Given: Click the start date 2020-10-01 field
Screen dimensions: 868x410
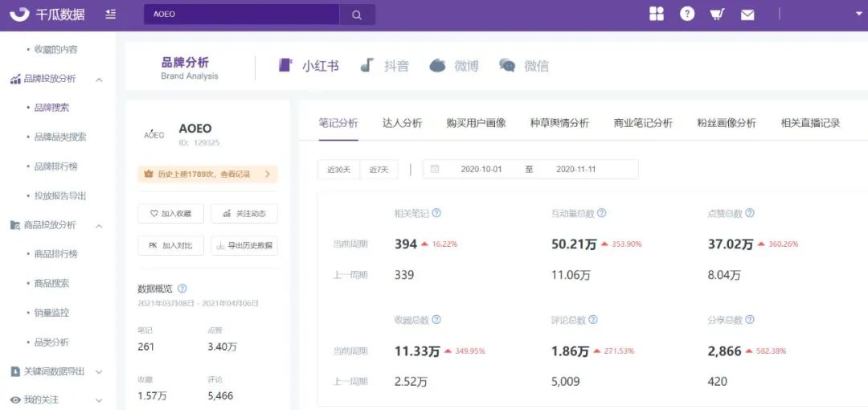Looking at the screenshot, I should point(481,170).
